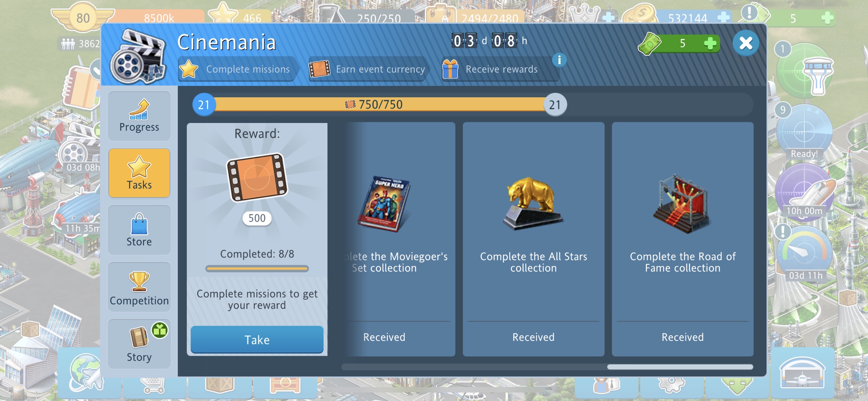
Task: Close the Cinemania window
Action: point(746,43)
